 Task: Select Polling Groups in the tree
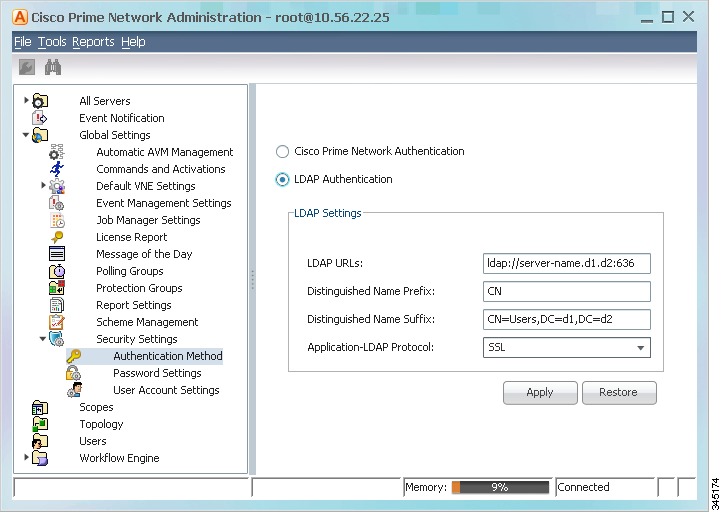click(x=130, y=271)
